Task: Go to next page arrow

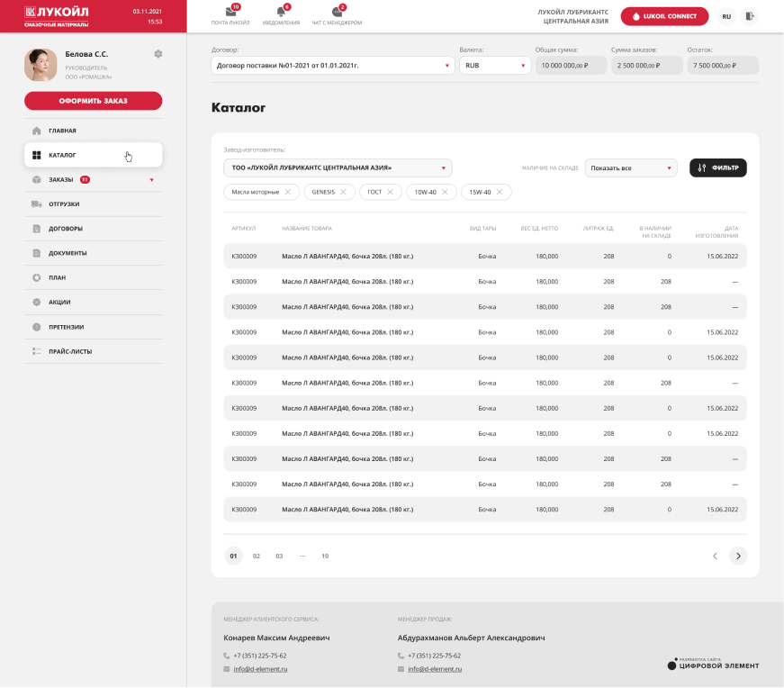Action: click(x=738, y=556)
